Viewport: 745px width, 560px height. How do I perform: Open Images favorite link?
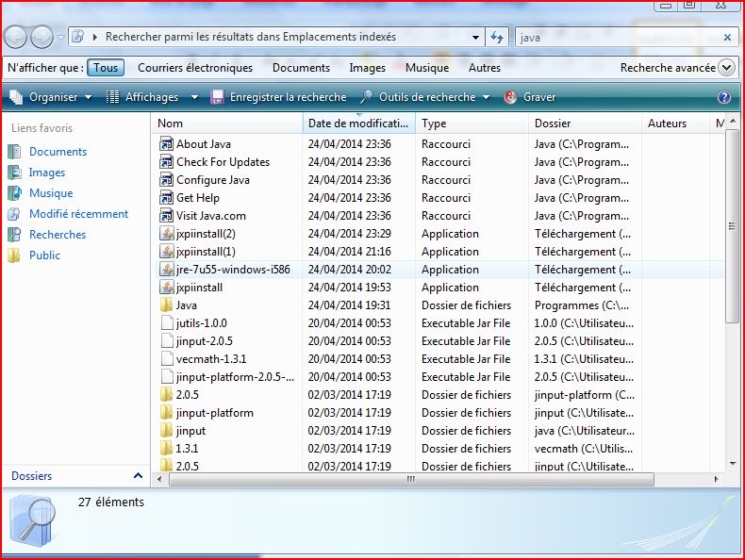pyautogui.click(x=46, y=173)
